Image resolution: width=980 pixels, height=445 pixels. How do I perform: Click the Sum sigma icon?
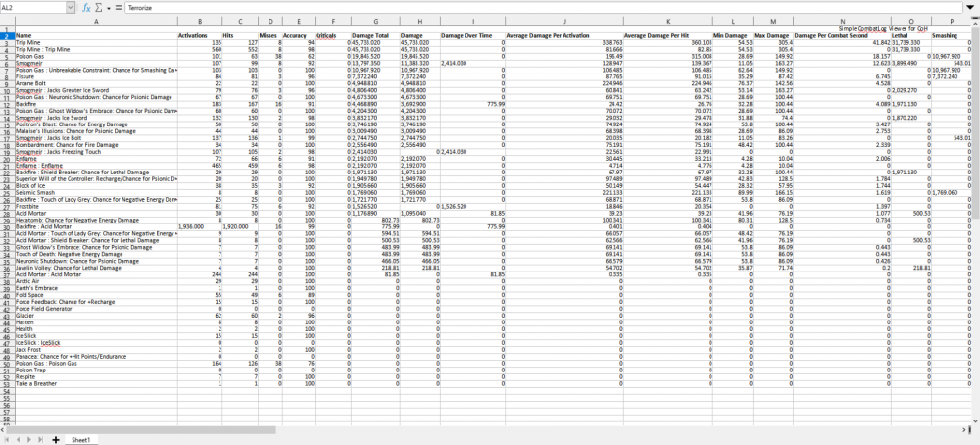(99, 7)
